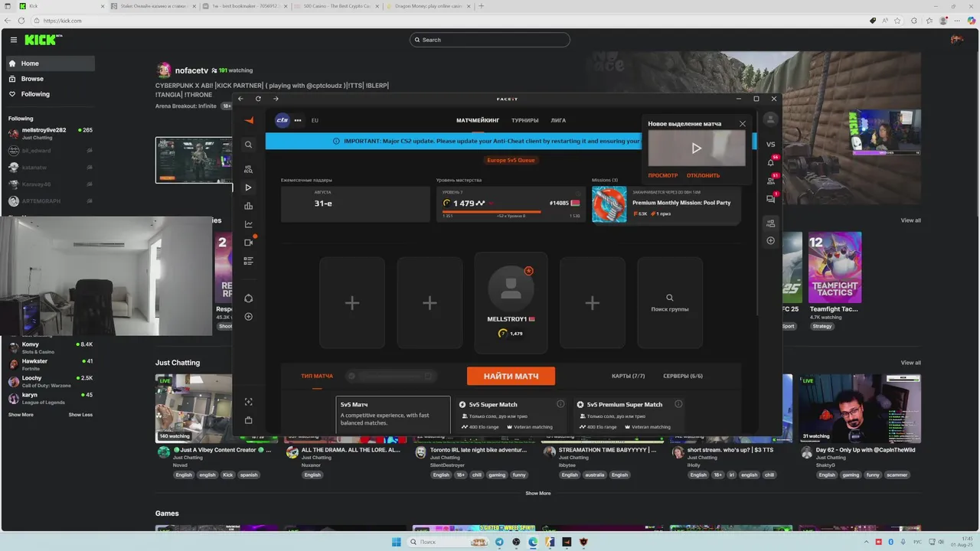980x551 pixels.
Task: Click the Kick search field
Action: pos(490,40)
